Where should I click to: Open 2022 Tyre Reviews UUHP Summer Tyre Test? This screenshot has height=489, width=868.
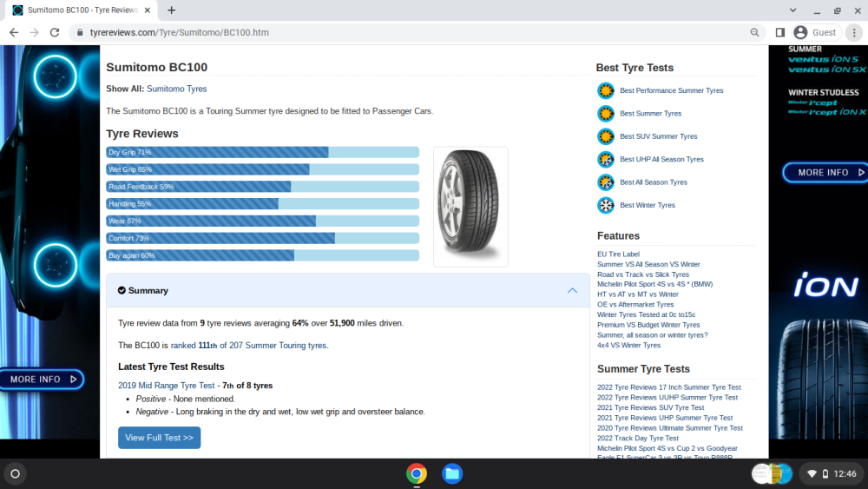click(667, 397)
